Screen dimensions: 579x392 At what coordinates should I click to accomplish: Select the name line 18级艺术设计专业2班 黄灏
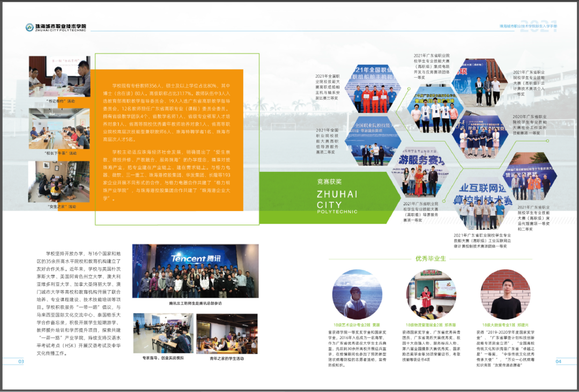[357, 325]
